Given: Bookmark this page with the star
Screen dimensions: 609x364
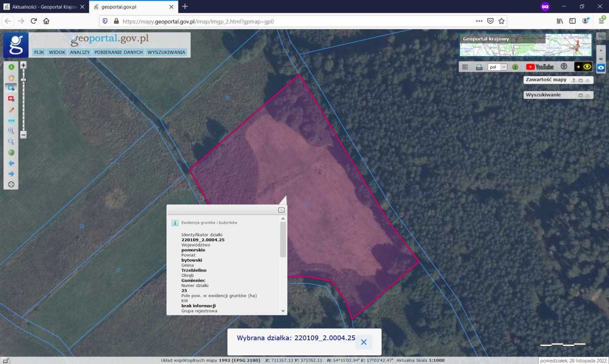Looking at the screenshot, I should pyautogui.click(x=501, y=21).
